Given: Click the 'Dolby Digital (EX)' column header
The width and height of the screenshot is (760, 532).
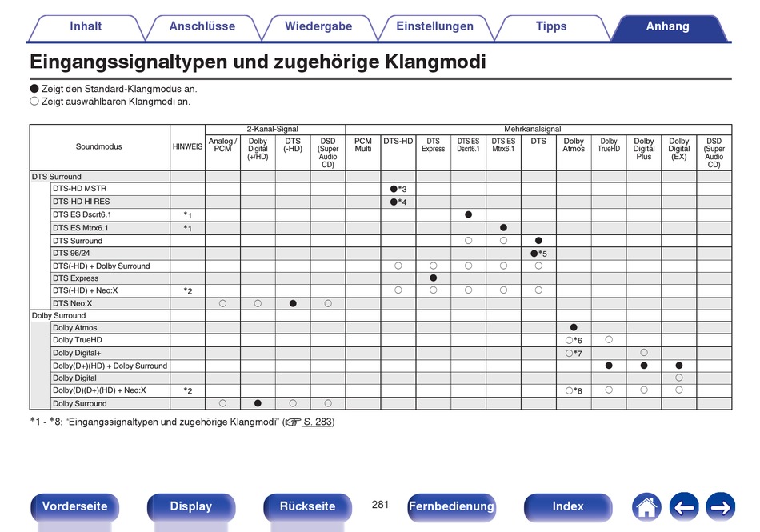Looking at the screenshot, I should (678, 149).
